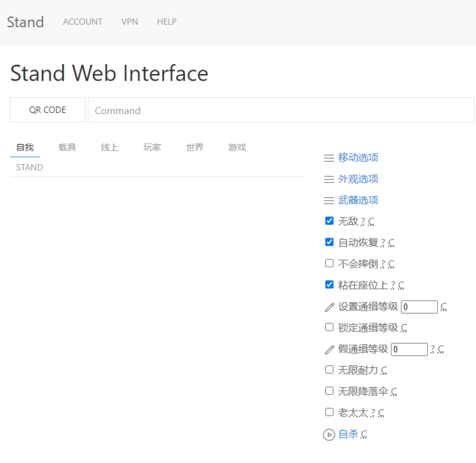Click the C command icon next to 无限耐力
The height and width of the screenshot is (463, 476).
click(384, 371)
